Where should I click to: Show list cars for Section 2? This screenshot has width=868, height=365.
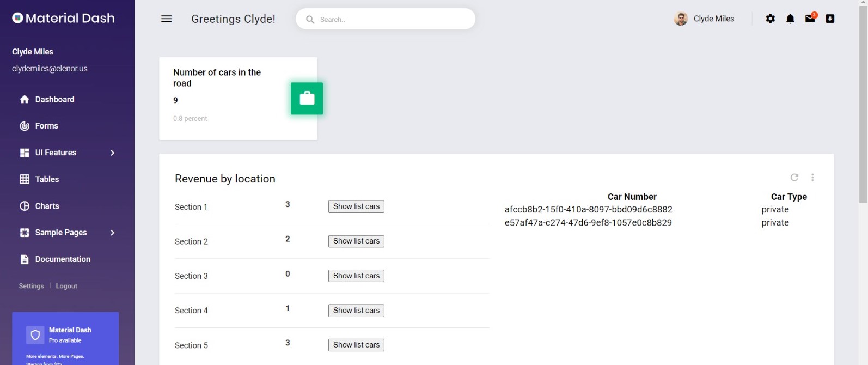click(x=356, y=241)
